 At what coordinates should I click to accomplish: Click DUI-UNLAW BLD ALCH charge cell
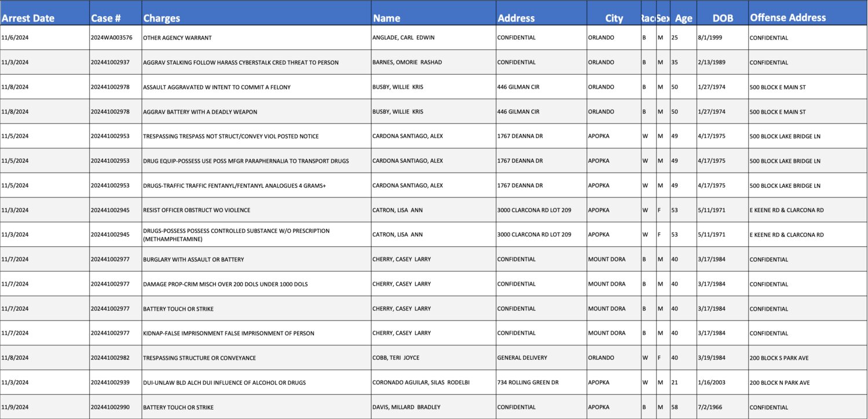pos(256,382)
